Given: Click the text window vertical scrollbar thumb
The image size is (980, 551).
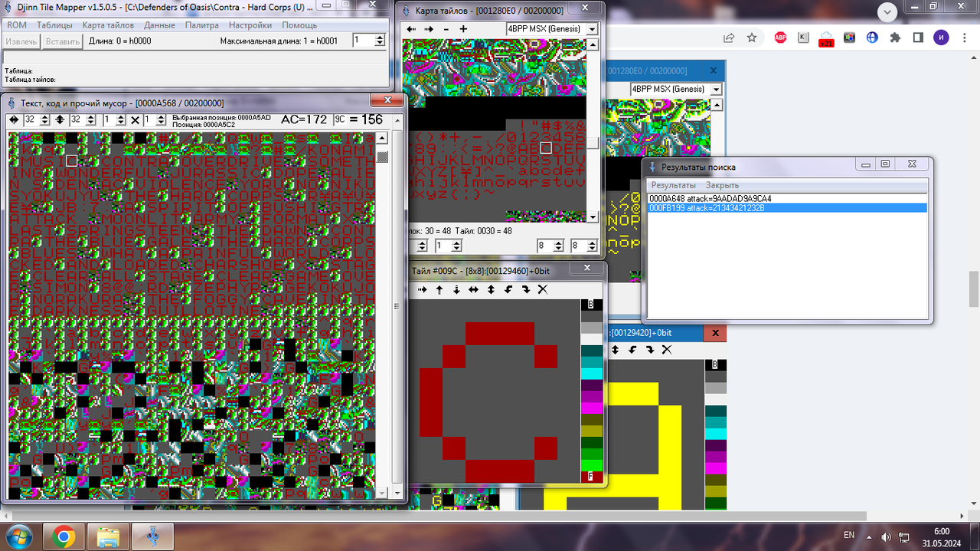Looking at the screenshot, I should (382, 158).
